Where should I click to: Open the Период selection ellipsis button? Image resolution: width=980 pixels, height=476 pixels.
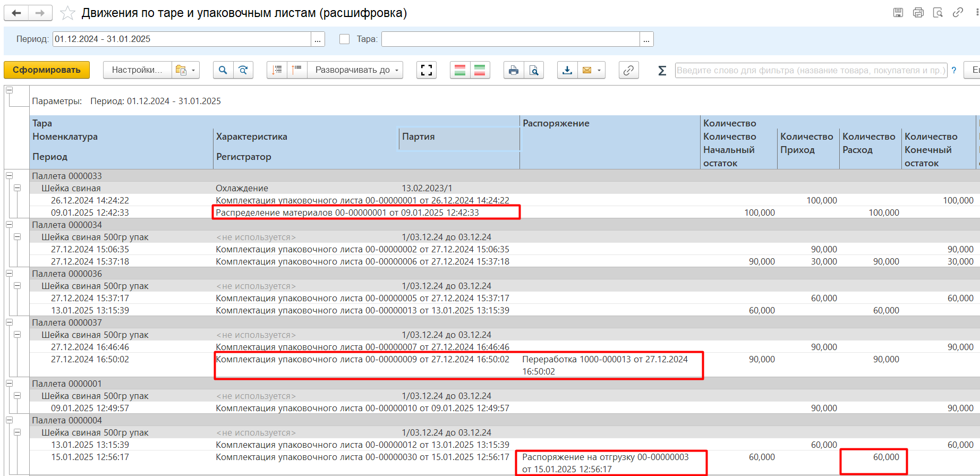318,39
